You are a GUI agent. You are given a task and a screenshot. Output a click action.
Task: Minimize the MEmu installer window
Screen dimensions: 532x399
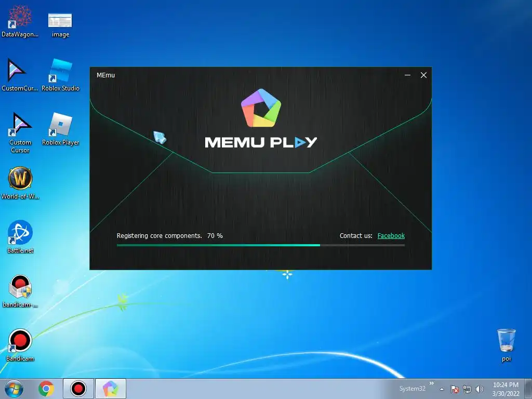point(407,75)
